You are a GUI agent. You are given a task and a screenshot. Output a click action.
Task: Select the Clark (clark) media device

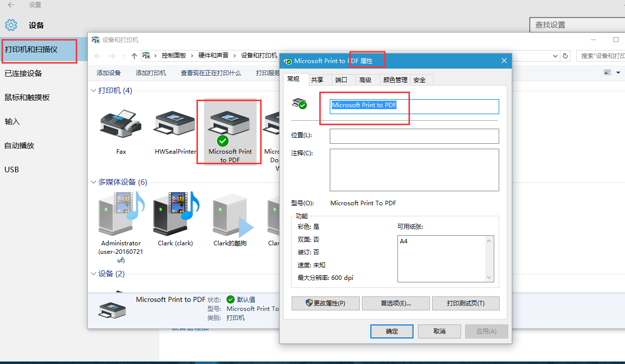(175, 219)
